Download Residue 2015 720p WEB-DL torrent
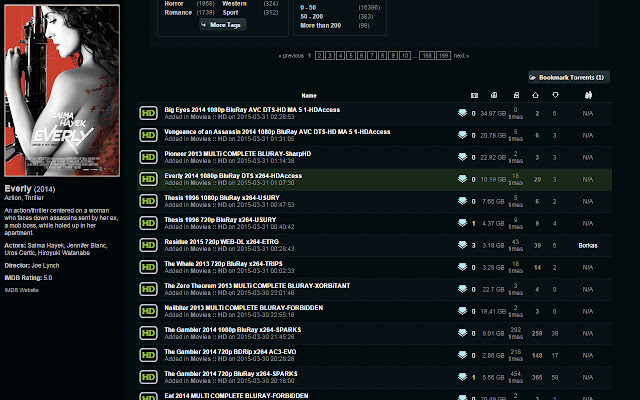This screenshot has width=640, height=400. [462, 245]
